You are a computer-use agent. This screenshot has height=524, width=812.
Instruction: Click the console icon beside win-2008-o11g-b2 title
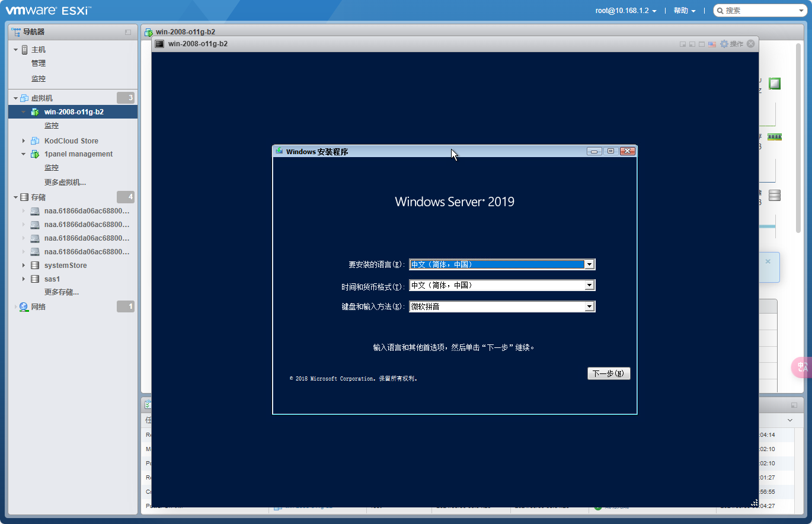[159, 44]
